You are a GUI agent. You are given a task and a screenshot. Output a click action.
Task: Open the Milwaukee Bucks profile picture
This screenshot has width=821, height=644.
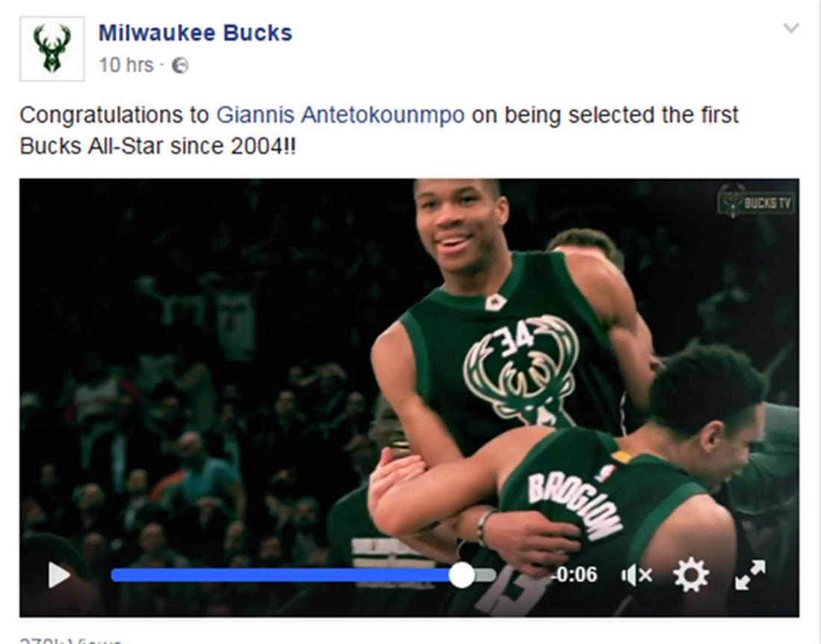point(52,49)
